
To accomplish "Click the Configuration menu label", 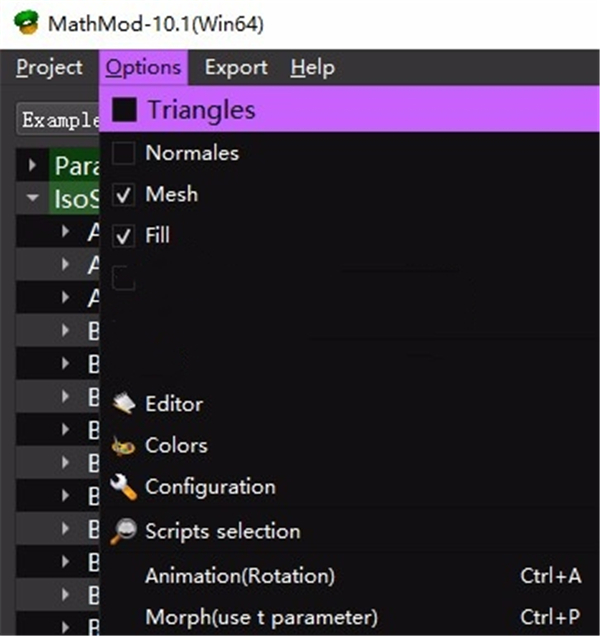I will [210, 487].
